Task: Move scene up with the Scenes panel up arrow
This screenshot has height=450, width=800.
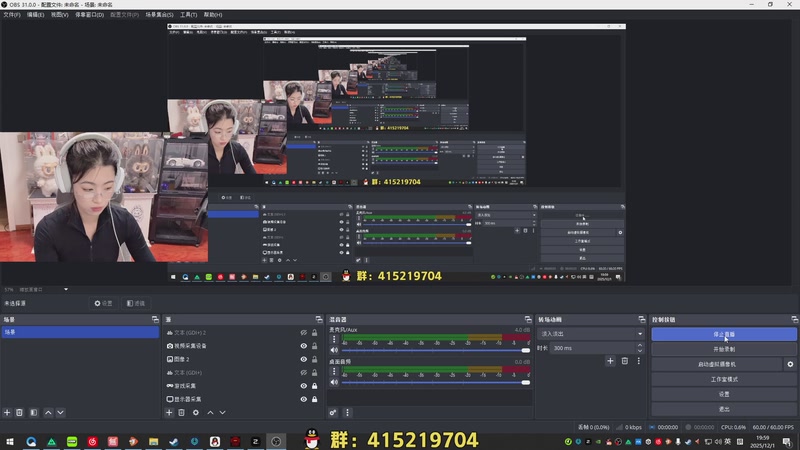Action: 48,412
